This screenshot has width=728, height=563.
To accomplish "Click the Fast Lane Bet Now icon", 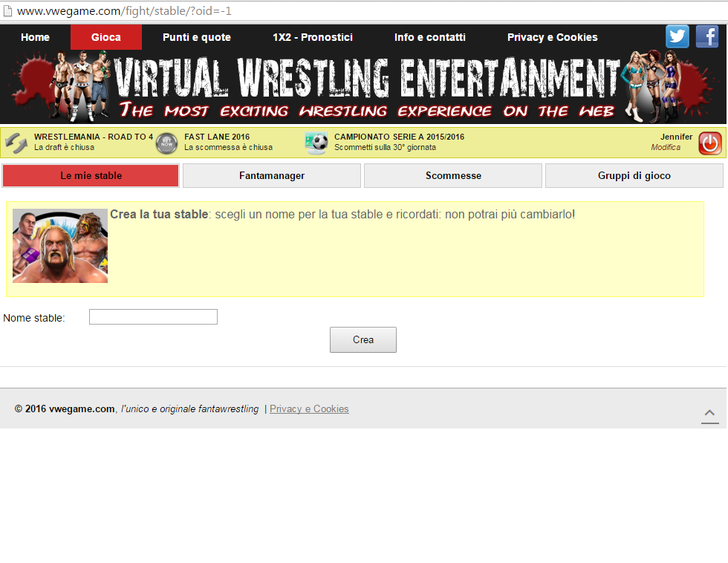I will coord(166,143).
